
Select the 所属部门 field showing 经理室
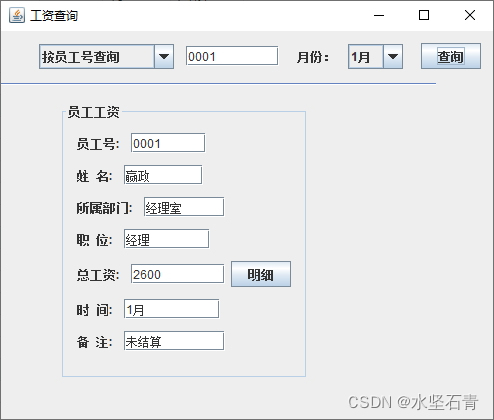coord(184,207)
